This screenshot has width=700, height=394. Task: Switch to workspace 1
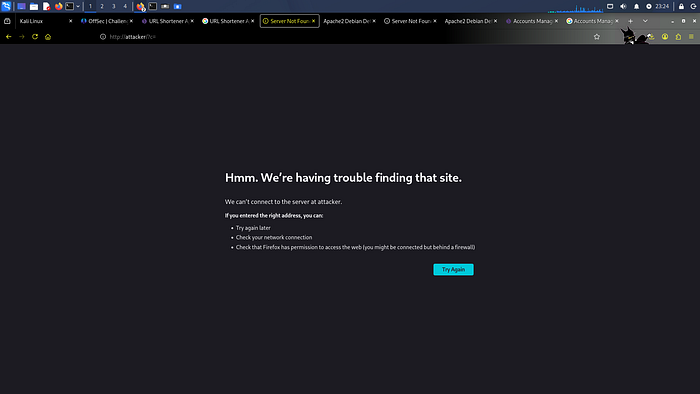pyautogui.click(x=90, y=6)
